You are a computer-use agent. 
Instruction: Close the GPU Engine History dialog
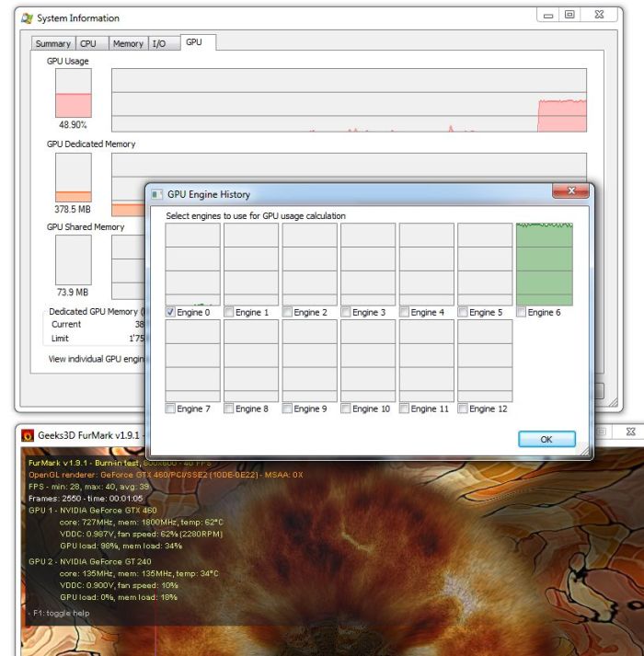(x=570, y=190)
